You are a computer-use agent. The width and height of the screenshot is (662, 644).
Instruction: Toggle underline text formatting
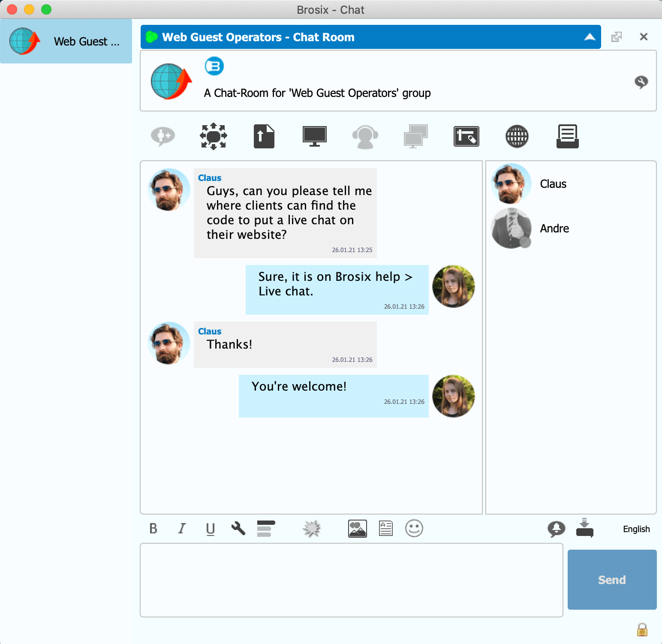point(210,528)
